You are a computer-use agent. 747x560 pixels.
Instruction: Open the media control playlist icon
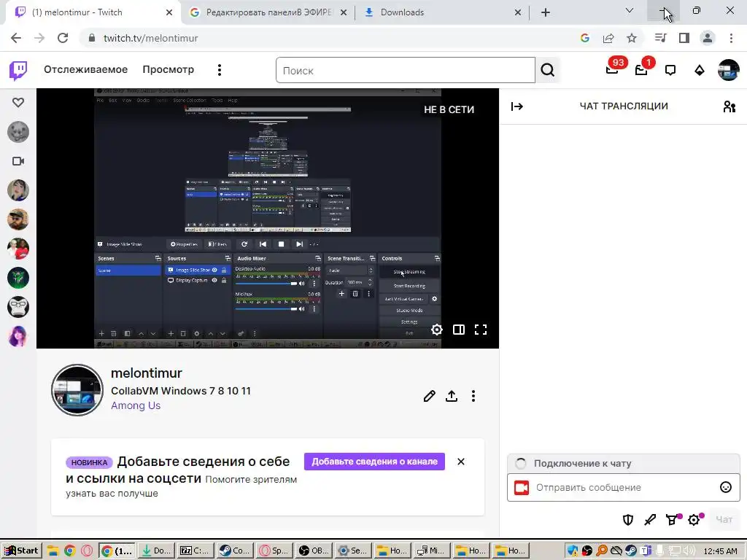(x=660, y=38)
